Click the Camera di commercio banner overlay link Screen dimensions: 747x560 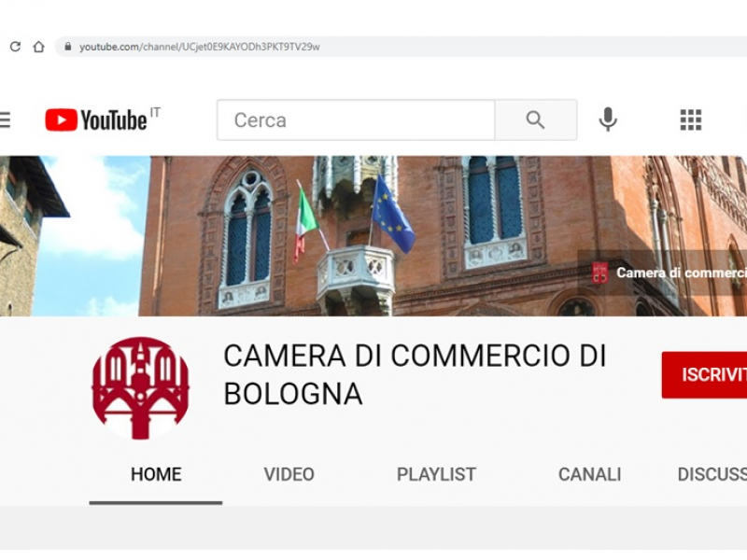click(x=679, y=274)
